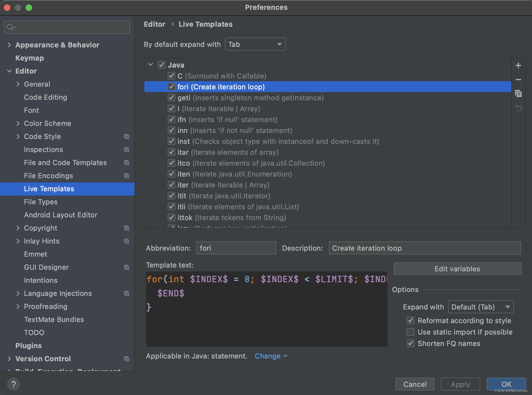The height and width of the screenshot is (395, 532).
Task: Click the restore deleted templates icon
Action: (x=518, y=108)
